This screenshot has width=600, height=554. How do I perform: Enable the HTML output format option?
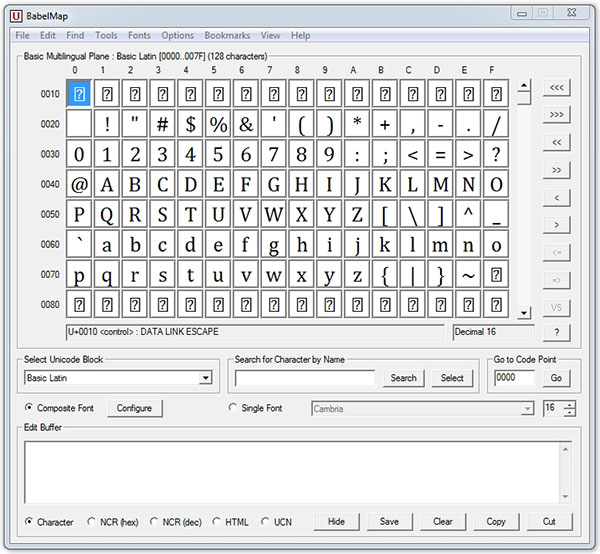click(218, 521)
